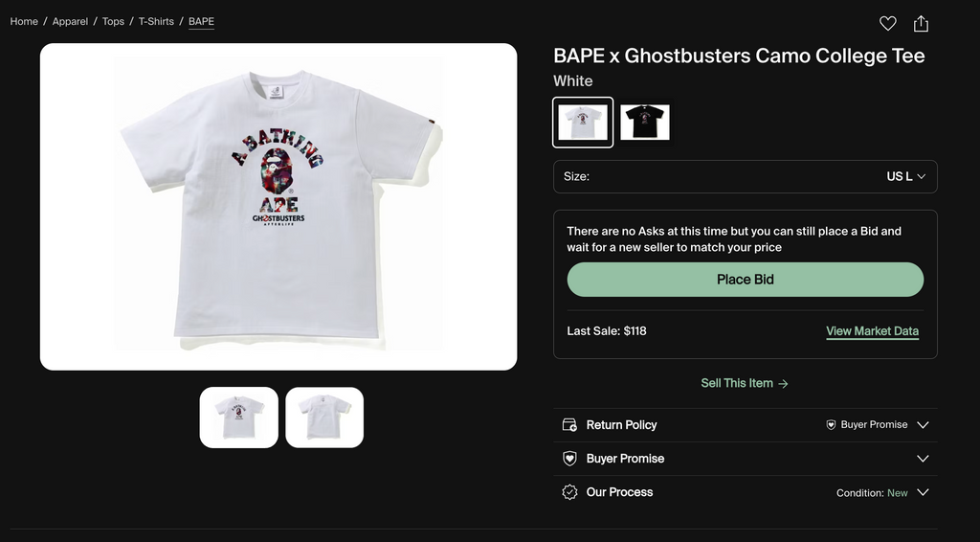Screen dimensions: 980x542
Task: Select the Black color variant swatch
Action: pyautogui.click(x=644, y=123)
